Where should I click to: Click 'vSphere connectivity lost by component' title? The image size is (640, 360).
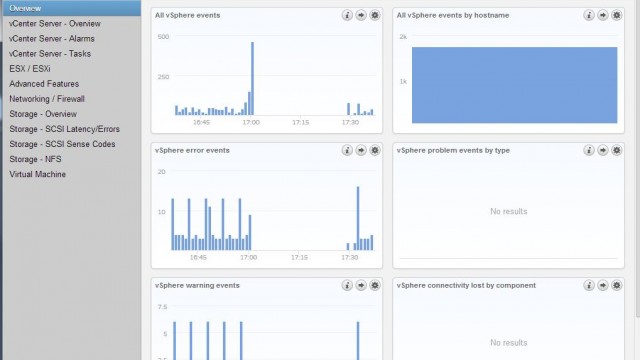coord(466,285)
